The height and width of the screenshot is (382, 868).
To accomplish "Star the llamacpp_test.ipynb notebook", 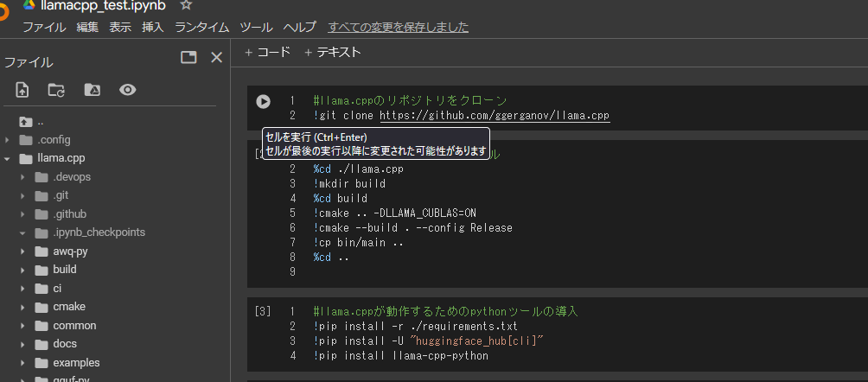I will click(187, 5).
